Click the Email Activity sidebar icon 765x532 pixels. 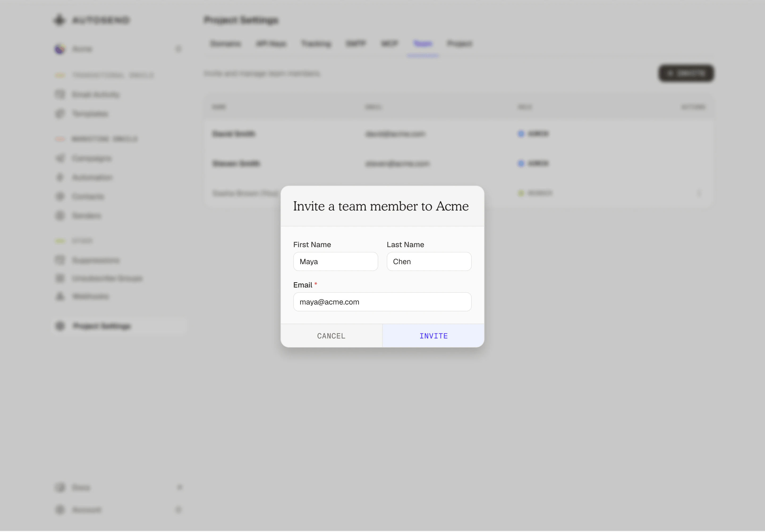[60, 95]
